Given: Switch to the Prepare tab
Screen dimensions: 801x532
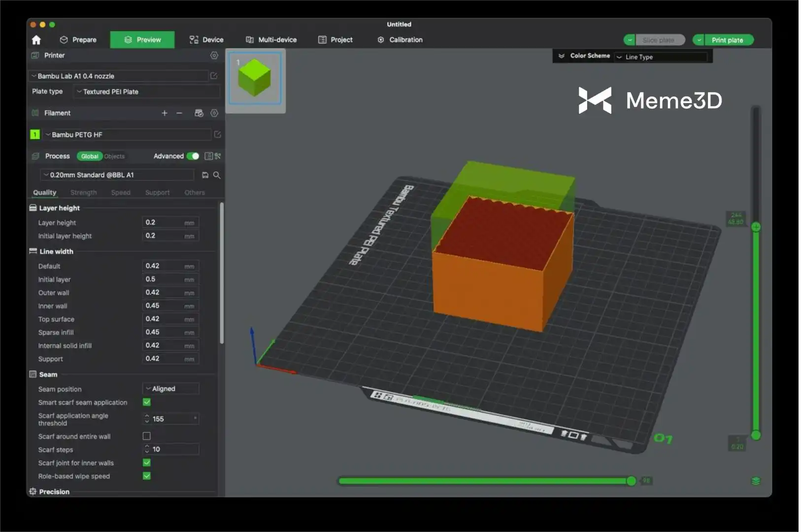Looking at the screenshot, I should 78,40.
